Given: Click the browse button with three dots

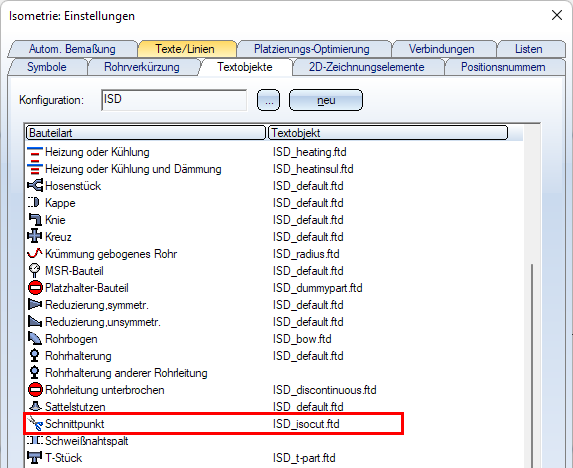Looking at the screenshot, I should [x=269, y=100].
